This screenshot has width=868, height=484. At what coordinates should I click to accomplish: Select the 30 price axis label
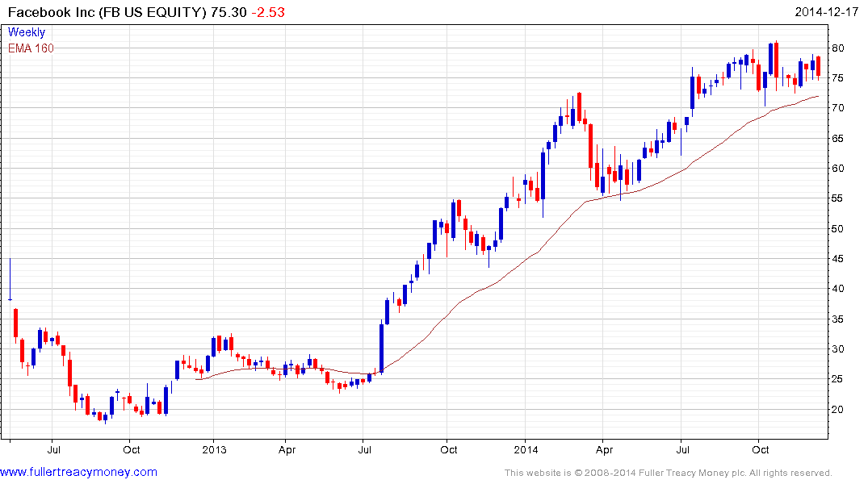coord(838,348)
